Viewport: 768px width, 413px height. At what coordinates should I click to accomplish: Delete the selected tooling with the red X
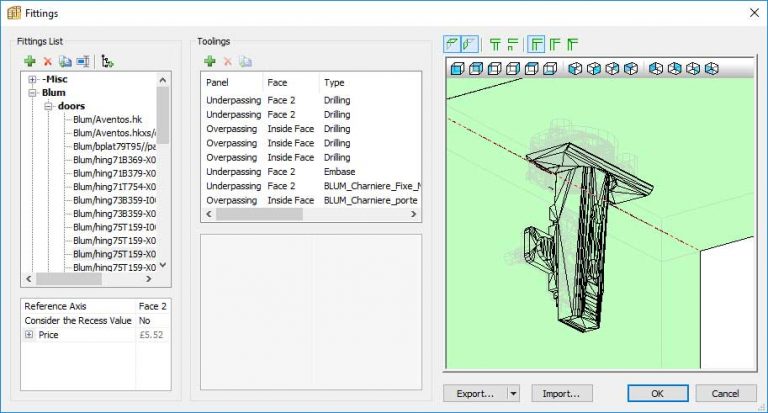(x=228, y=62)
